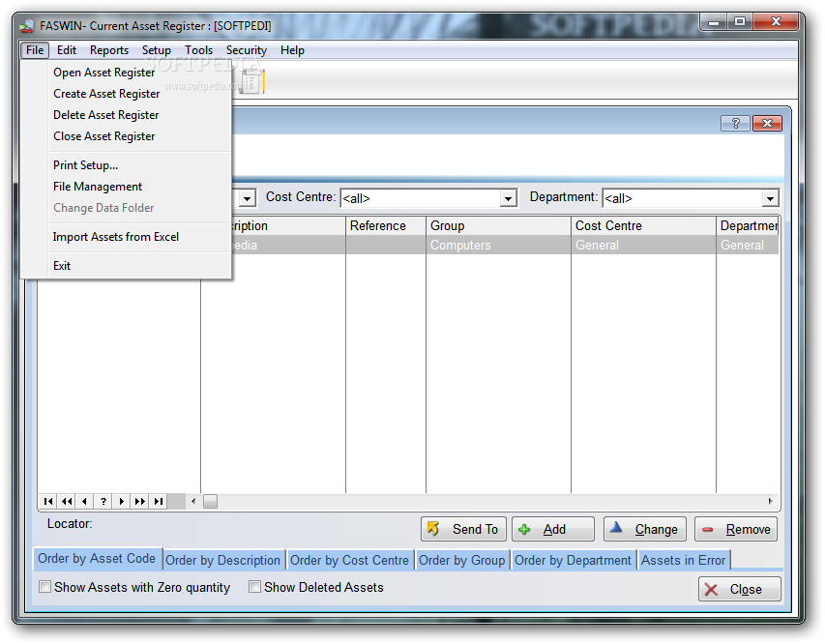Open Print Setup... from File menu

127,165
